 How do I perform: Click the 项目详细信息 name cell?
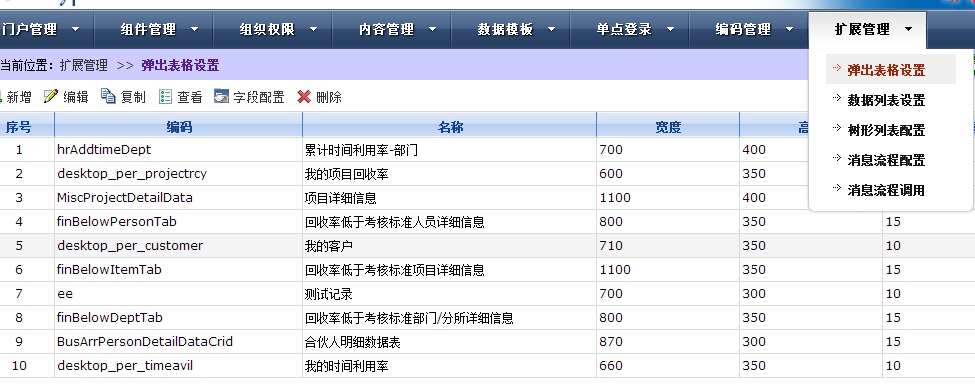(x=450, y=198)
